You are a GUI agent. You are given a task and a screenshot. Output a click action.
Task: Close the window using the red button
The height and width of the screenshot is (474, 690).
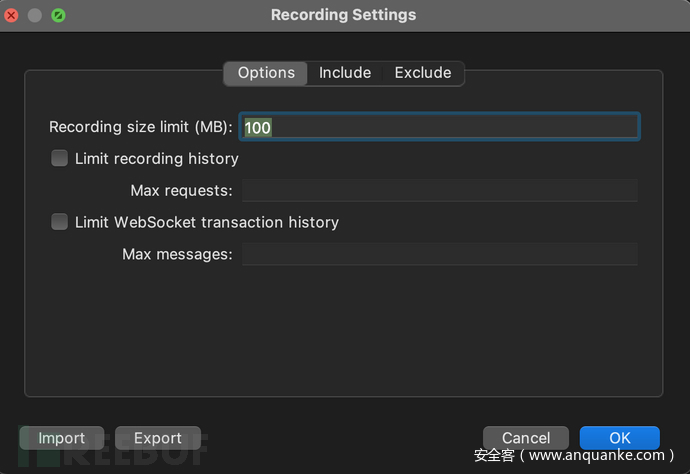pos(12,15)
